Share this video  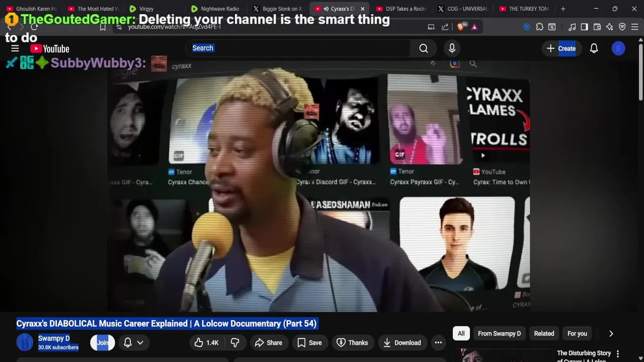[268, 342]
